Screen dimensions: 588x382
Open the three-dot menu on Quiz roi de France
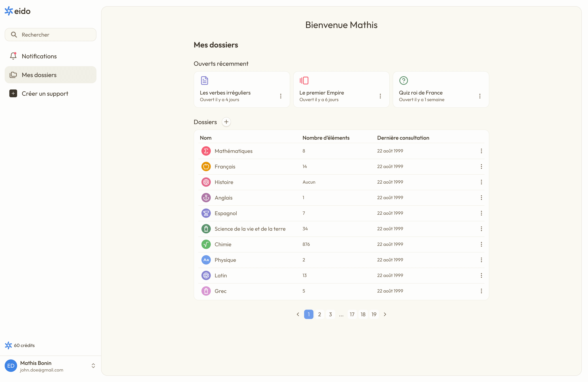[480, 96]
